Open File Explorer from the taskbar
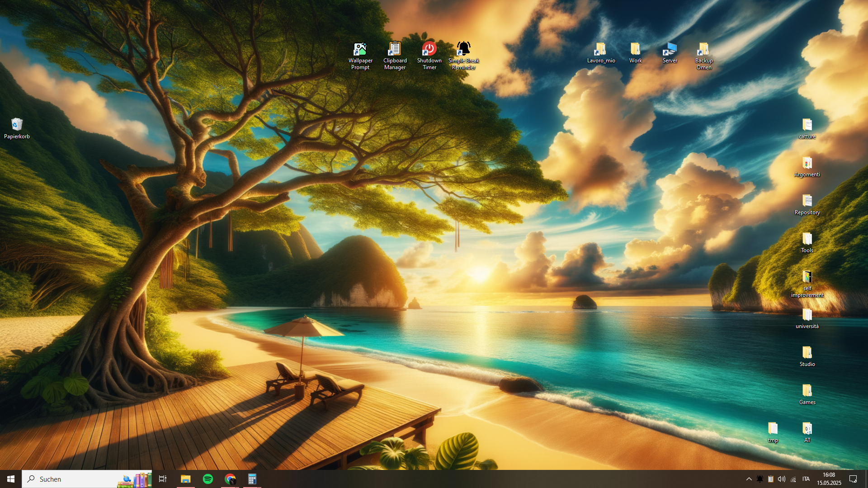 click(x=185, y=479)
